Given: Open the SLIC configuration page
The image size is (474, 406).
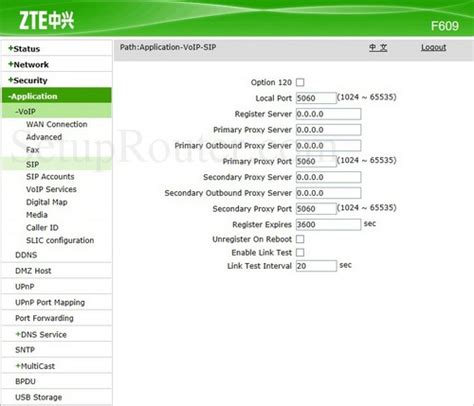Looking at the screenshot, I should pos(60,240).
